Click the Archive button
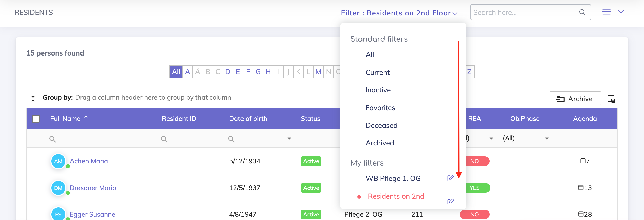Screen dimensions: 644x220 [575, 99]
